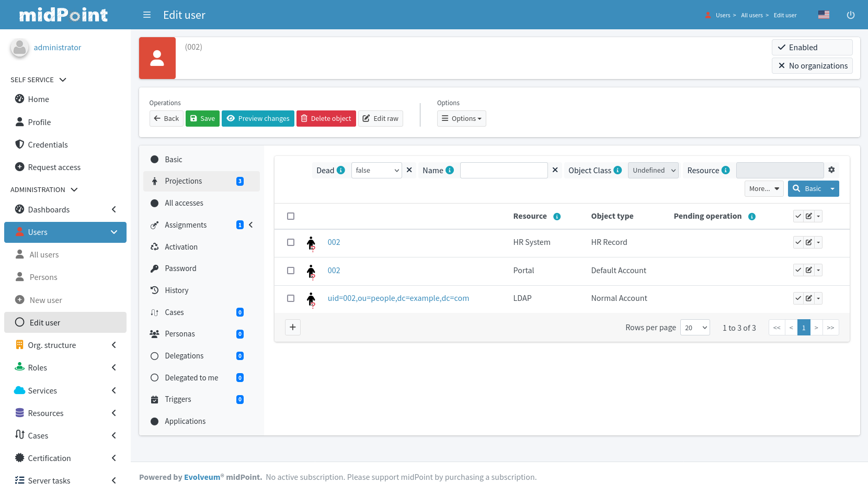Click the red user avatar icon
The width and height of the screenshot is (868, 494).
[157, 58]
